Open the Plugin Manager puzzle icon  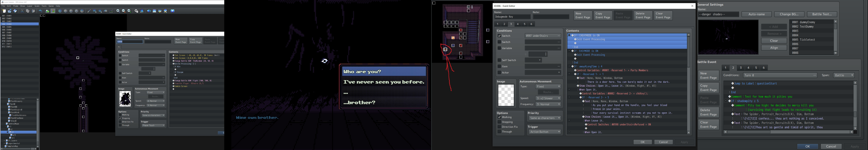pos(142,11)
